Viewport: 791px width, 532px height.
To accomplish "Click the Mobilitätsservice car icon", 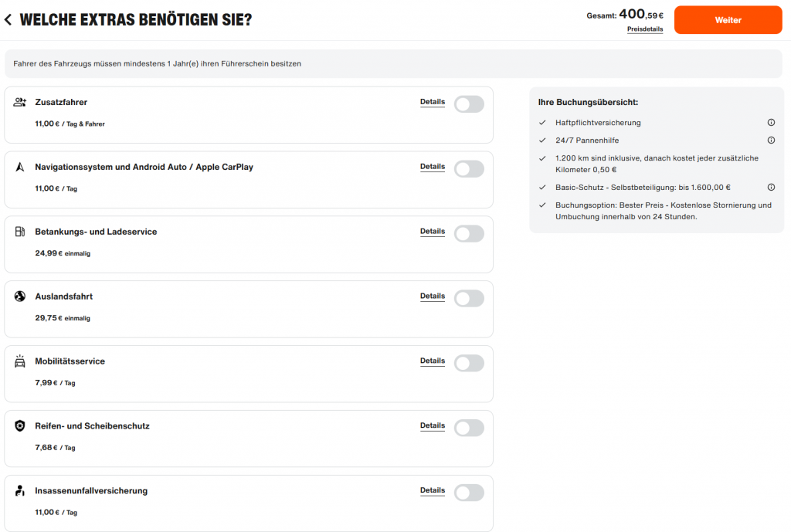I will (20, 361).
